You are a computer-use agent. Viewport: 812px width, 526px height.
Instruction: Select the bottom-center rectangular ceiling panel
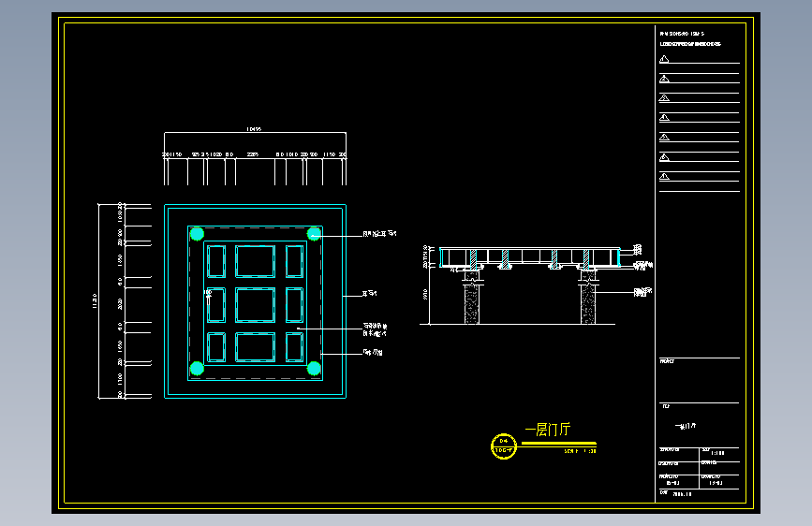click(256, 347)
